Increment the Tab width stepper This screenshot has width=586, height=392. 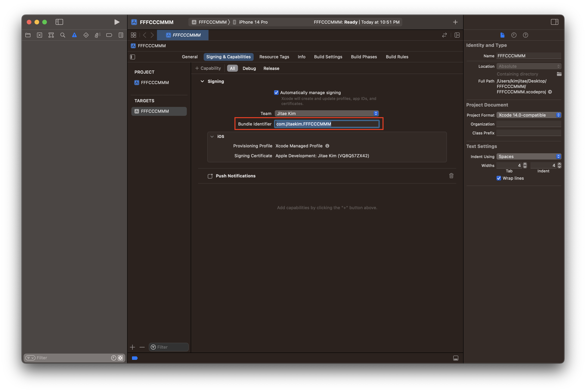coord(525,164)
